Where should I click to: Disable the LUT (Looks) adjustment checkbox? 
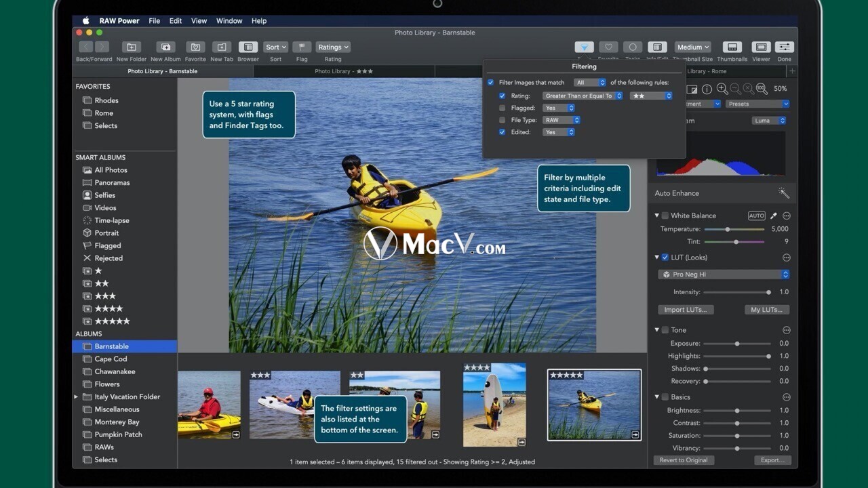(665, 258)
